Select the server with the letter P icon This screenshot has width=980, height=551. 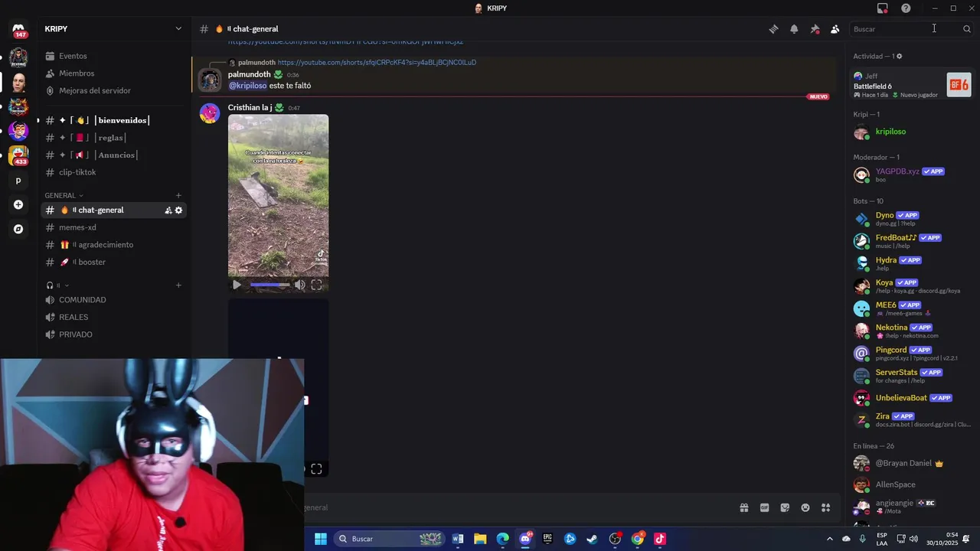coord(18,181)
